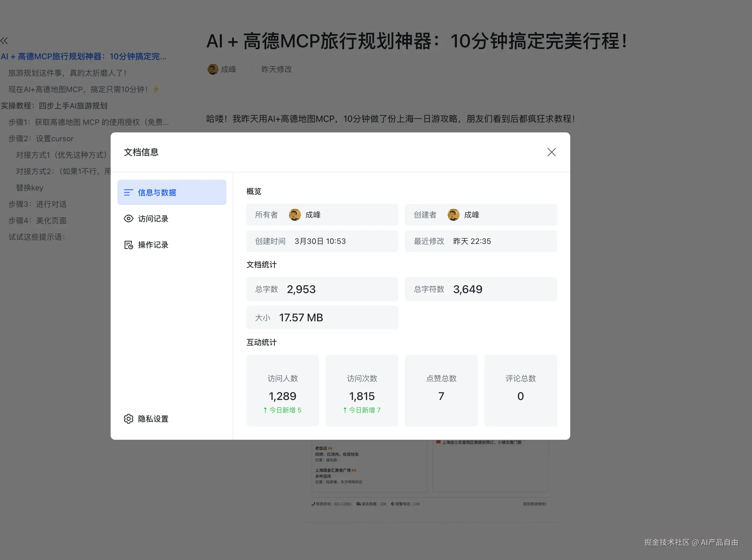Viewport: 752px width, 560px height.
Task: Click the gear icon for 隐私设置
Action: [x=128, y=419]
